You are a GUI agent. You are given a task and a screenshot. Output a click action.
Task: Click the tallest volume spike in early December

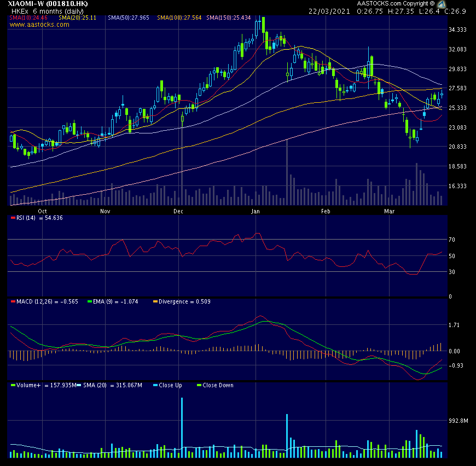[182, 428]
